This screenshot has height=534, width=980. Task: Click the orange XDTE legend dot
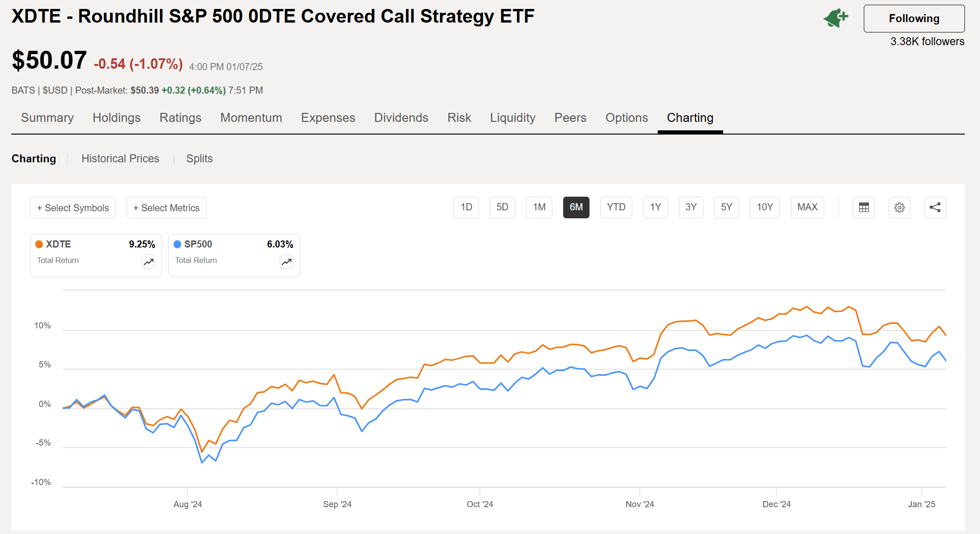pyautogui.click(x=40, y=244)
